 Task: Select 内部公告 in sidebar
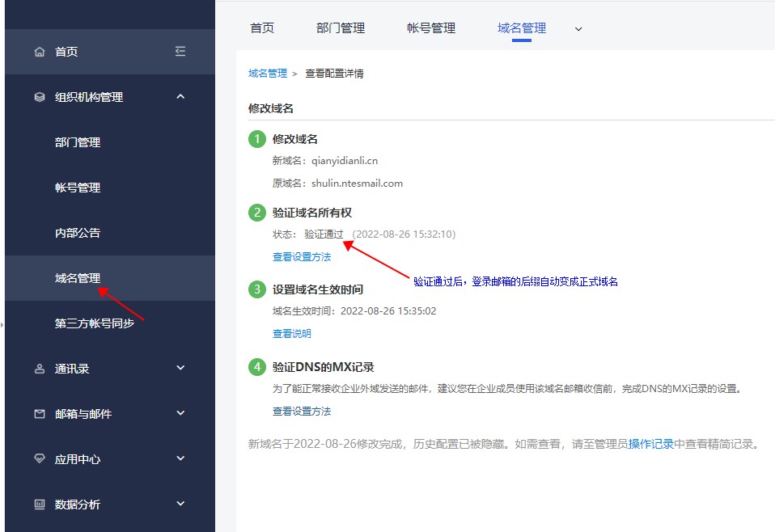point(78,233)
